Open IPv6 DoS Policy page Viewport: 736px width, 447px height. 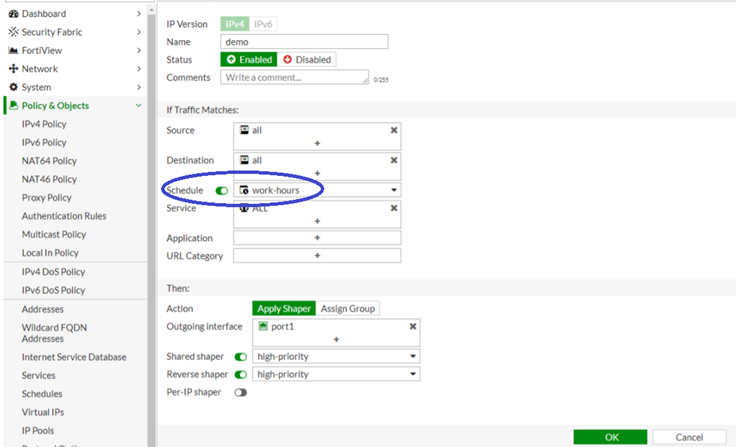tap(54, 290)
